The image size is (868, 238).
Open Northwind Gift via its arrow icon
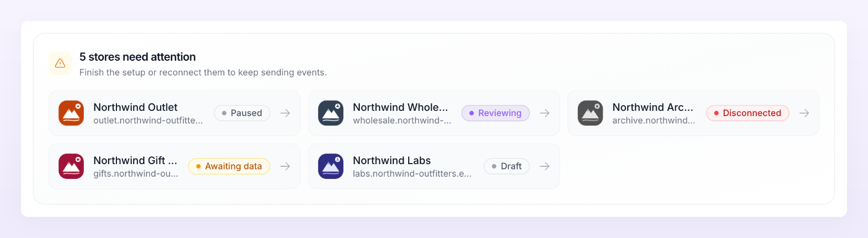[285, 166]
